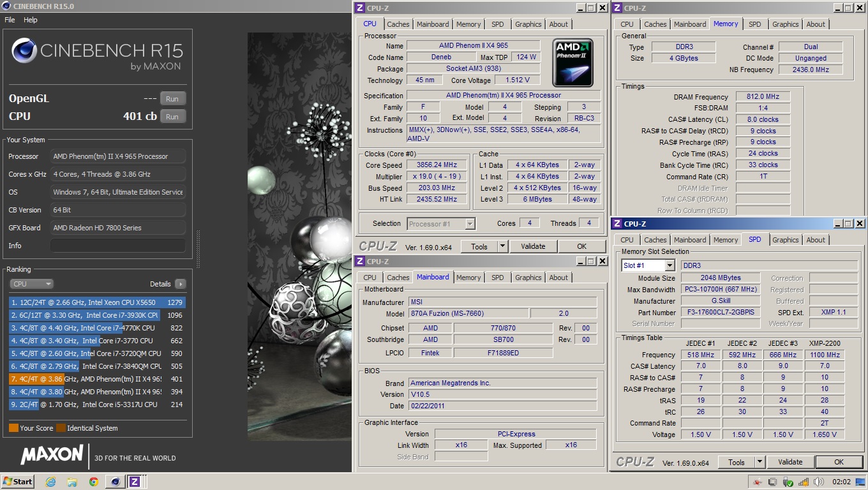Click the Info input field
Screen dimensions: 868x490
(118, 246)
